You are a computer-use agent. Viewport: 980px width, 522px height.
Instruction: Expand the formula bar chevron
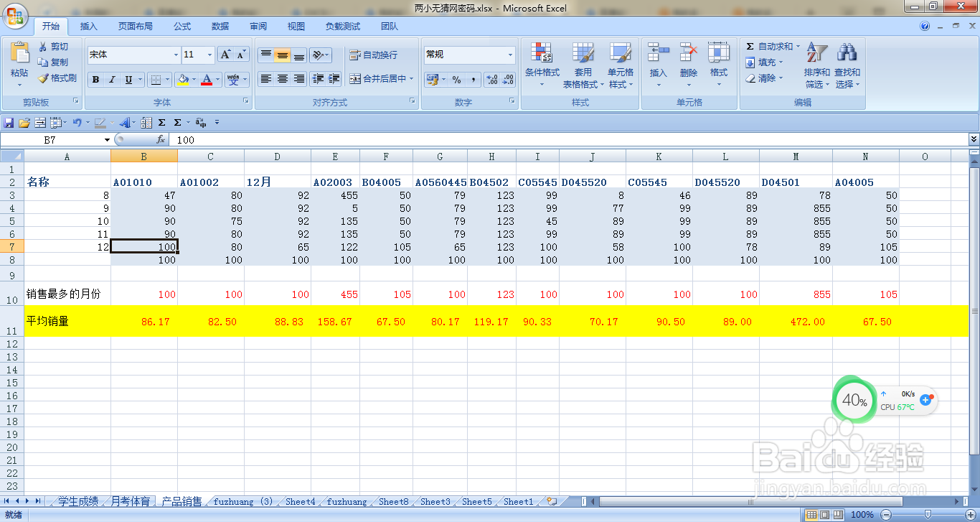974,139
